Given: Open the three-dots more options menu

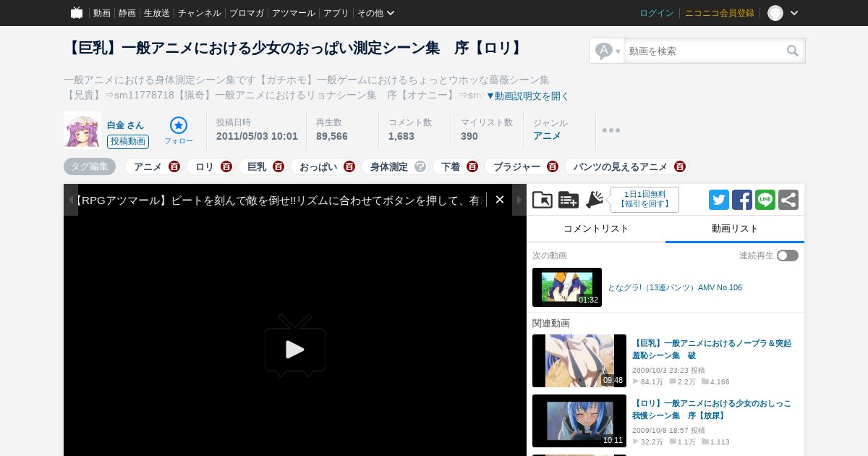Looking at the screenshot, I should [611, 130].
